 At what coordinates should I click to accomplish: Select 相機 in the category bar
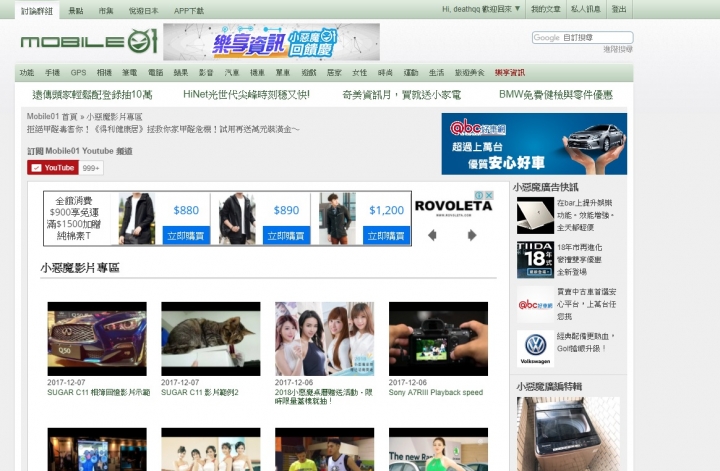coord(104,73)
